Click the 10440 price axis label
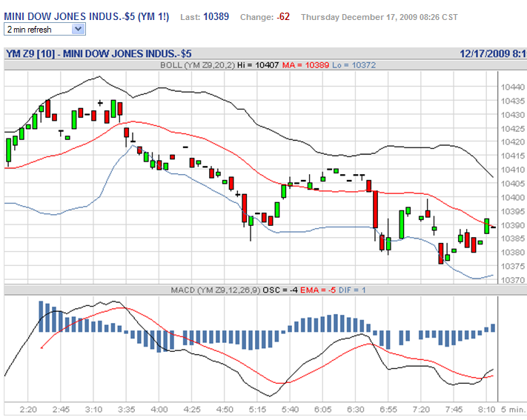This screenshot has width=527, height=420. [513, 87]
